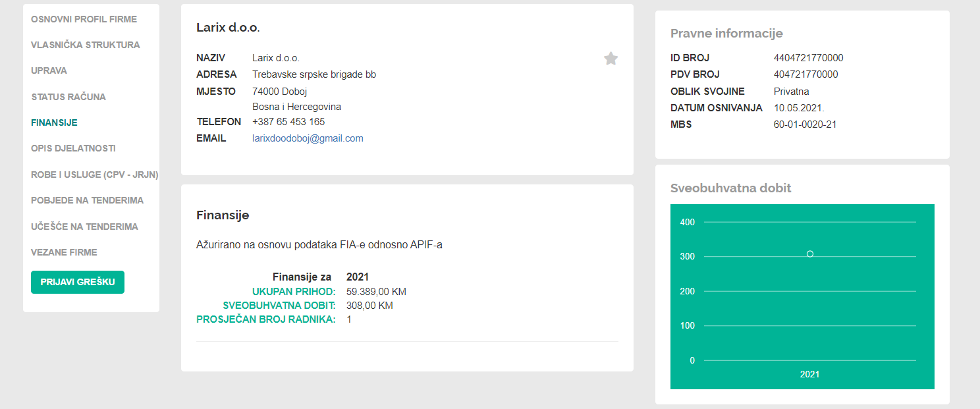Open Učešće na tenderima section
Image resolution: width=980 pixels, height=409 pixels.
84,227
